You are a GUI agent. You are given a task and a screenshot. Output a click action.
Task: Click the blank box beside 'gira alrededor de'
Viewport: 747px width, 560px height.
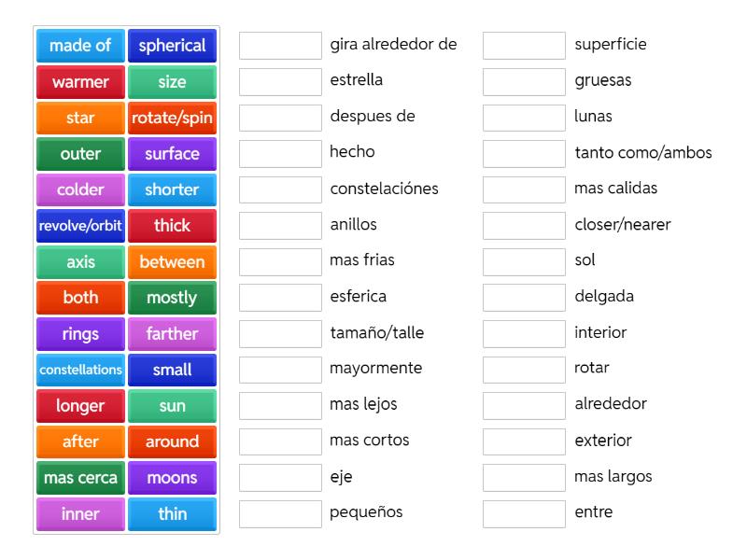(280, 46)
